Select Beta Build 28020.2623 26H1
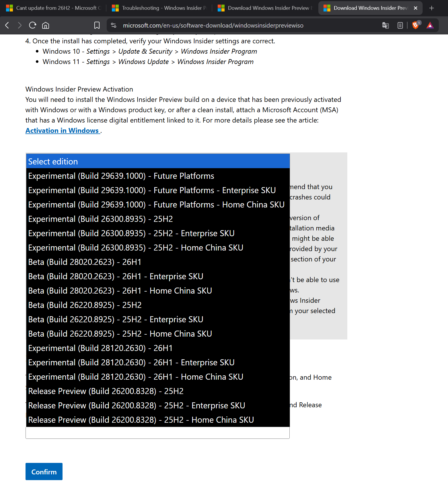448x487 pixels. click(x=158, y=262)
